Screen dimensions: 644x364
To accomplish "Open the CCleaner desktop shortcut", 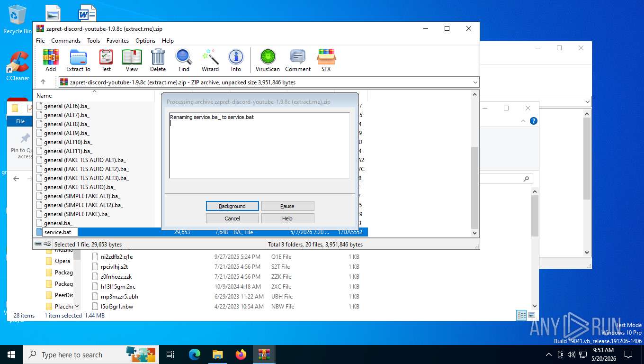I will pos(18,66).
